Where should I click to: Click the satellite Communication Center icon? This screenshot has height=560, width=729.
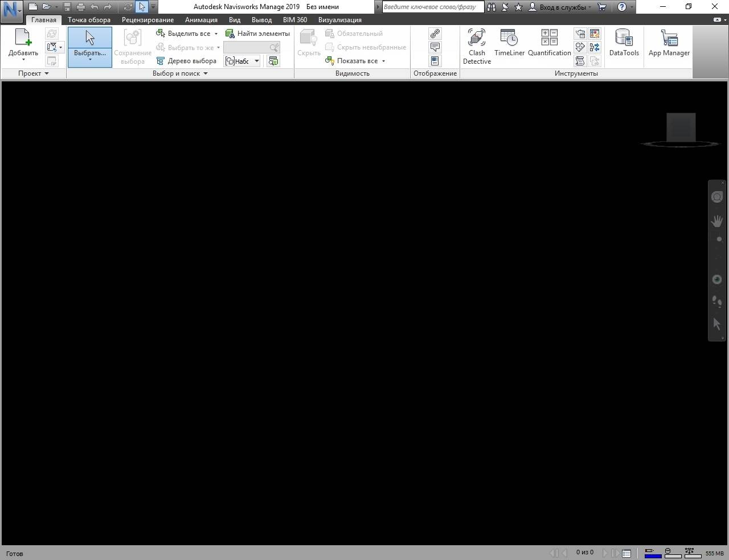505,7
